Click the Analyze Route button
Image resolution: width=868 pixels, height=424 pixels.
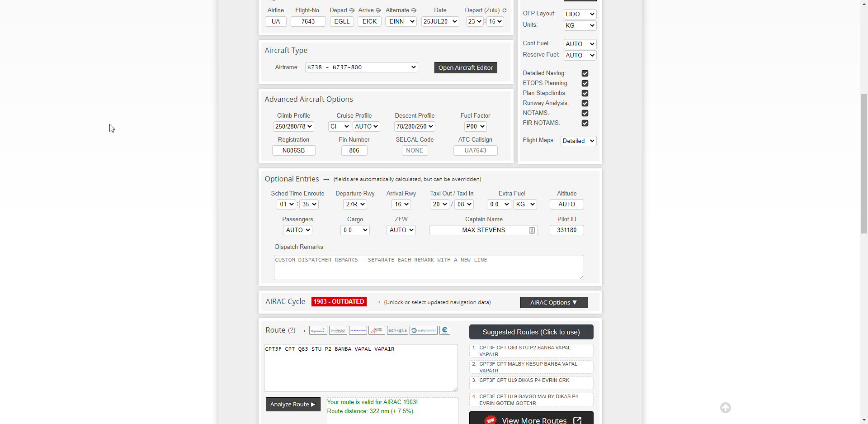point(292,405)
